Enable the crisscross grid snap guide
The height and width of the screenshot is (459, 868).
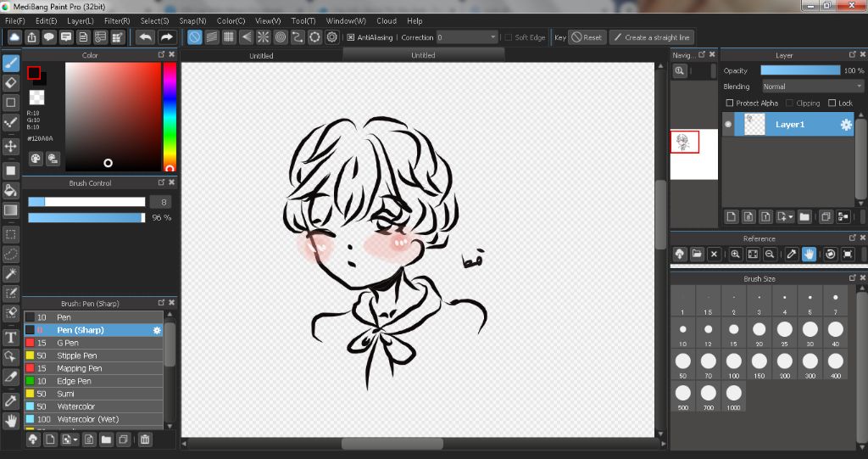tap(229, 37)
